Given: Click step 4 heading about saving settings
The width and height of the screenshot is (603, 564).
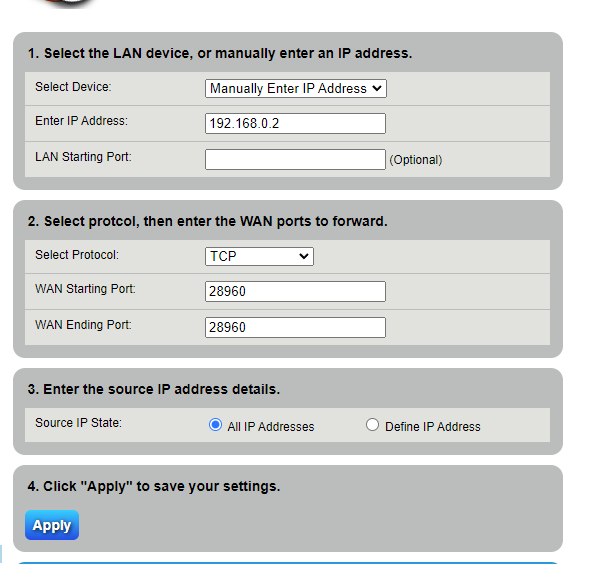Looking at the screenshot, I should (154, 487).
